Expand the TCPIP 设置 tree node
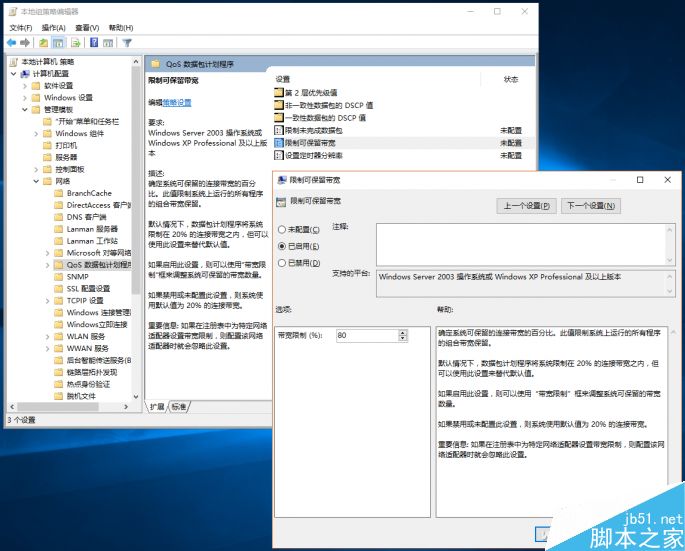Screen dimensions: 685x551 point(47,300)
